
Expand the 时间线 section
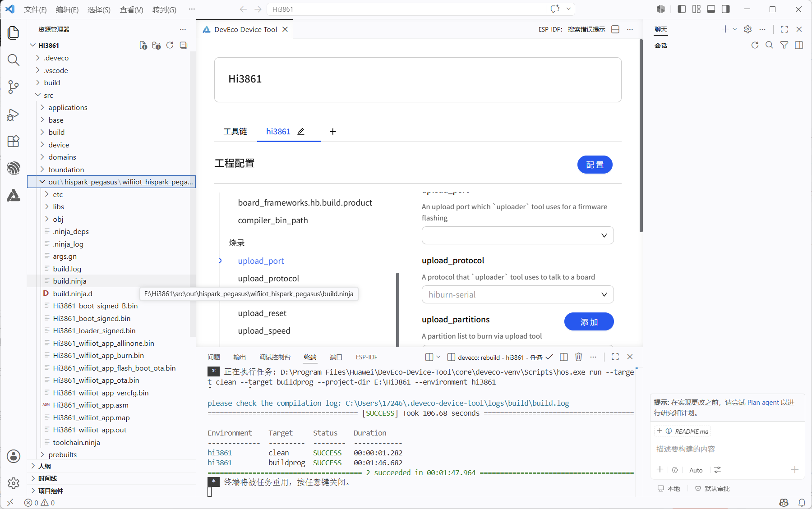pyautogui.click(x=47, y=478)
